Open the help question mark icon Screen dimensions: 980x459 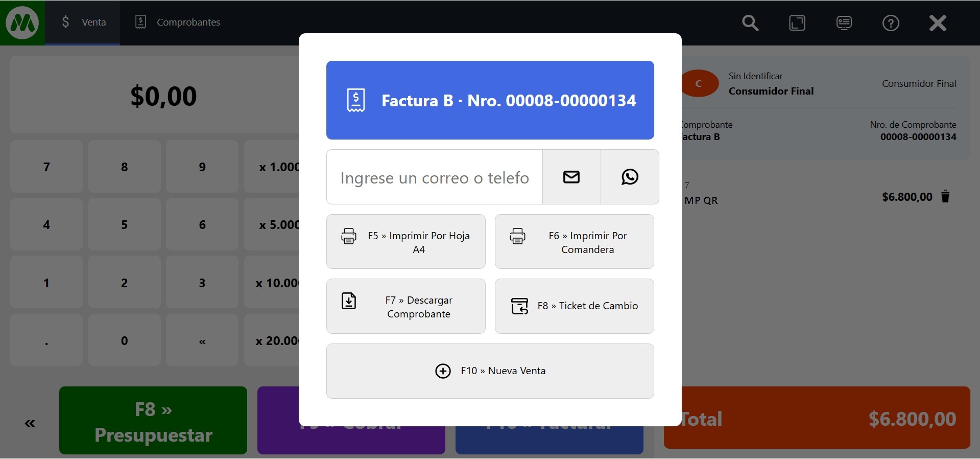click(891, 23)
